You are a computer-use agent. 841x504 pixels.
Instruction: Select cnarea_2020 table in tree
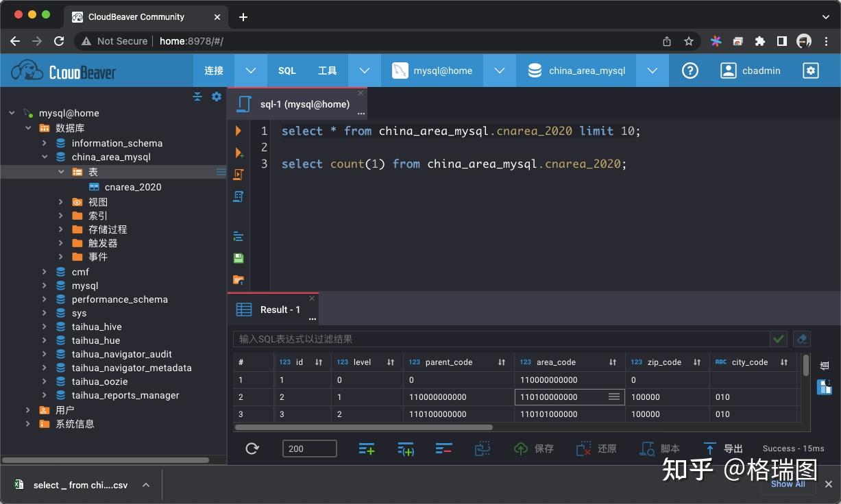(x=133, y=187)
